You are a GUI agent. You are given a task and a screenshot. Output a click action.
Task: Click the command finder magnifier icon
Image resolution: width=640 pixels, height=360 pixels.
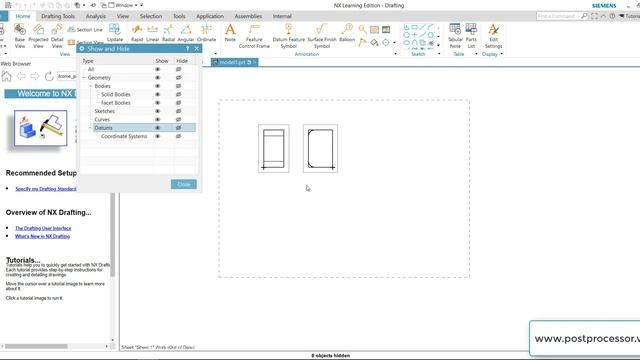pyautogui.click(x=584, y=16)
